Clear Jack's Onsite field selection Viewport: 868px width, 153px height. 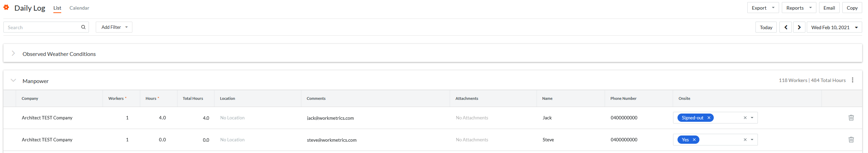(745, 118)
